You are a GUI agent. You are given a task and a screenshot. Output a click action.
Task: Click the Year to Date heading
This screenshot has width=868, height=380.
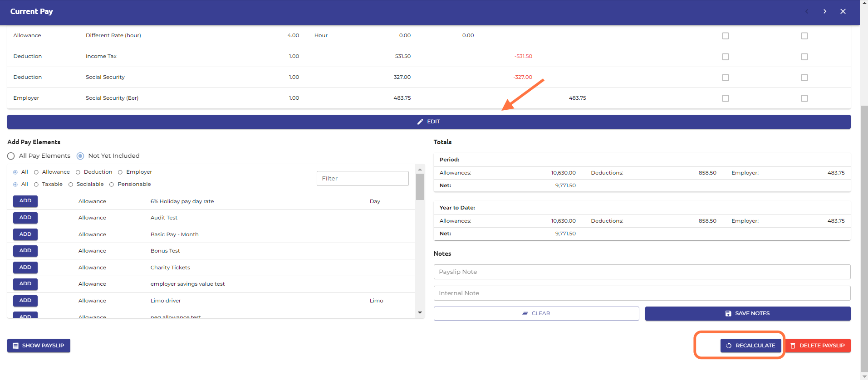click(x=457, y=208)
